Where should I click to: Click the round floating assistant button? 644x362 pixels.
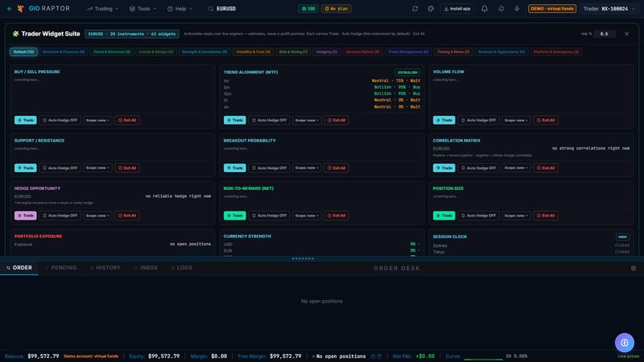coord(625,343)
